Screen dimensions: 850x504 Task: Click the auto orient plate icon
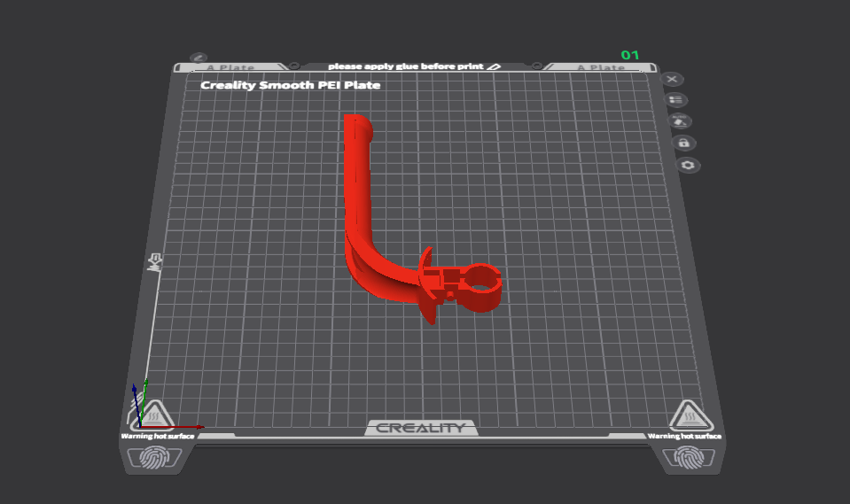(x=679, y=120)
